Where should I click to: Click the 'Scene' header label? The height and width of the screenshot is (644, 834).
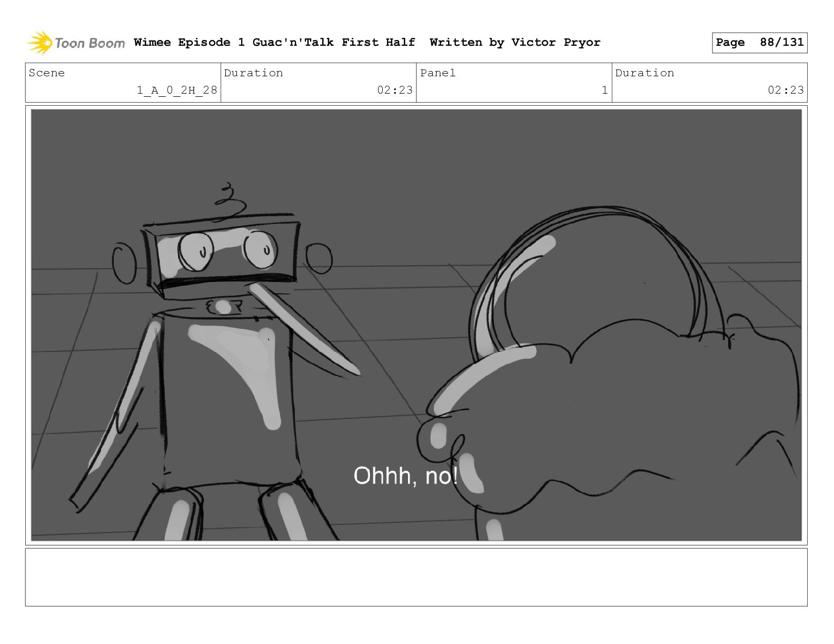[x=47, y=73]
